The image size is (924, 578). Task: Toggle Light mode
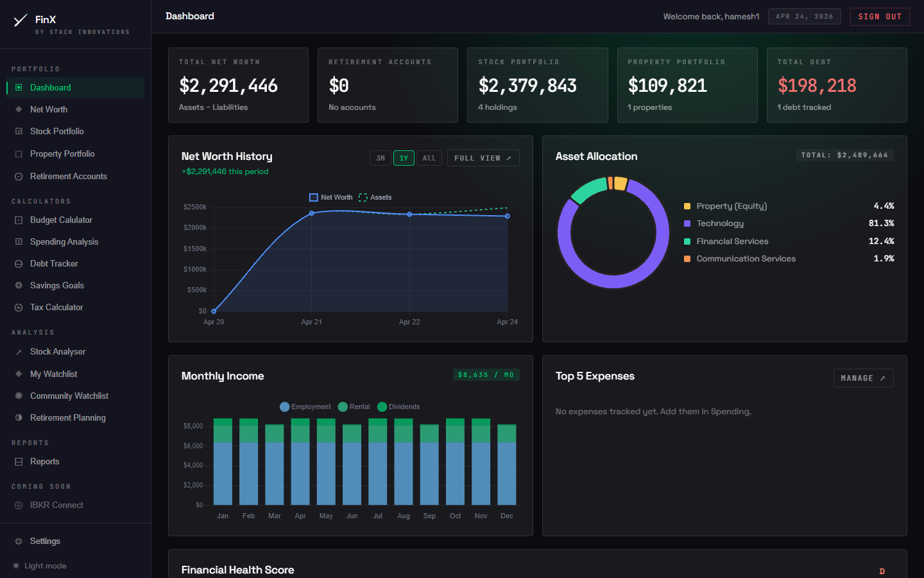40,566
